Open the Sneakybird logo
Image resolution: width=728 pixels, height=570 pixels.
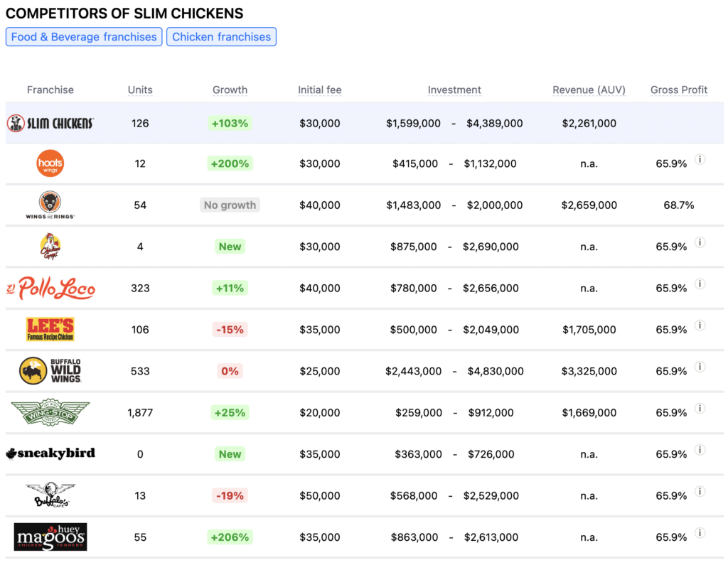(x=50, y=453)
